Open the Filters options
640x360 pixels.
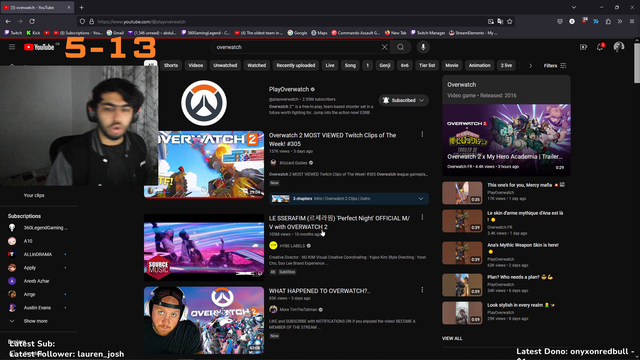555,66
